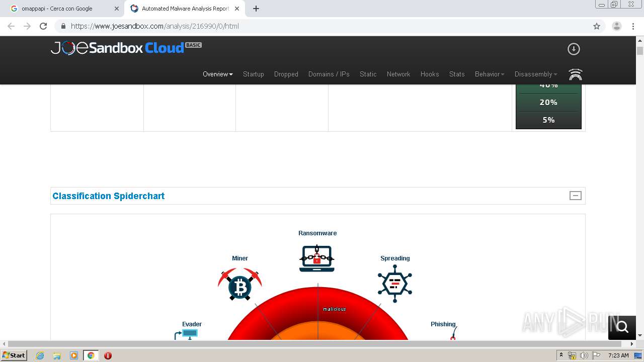Open the Overview dropdown menu

point(217,74)
